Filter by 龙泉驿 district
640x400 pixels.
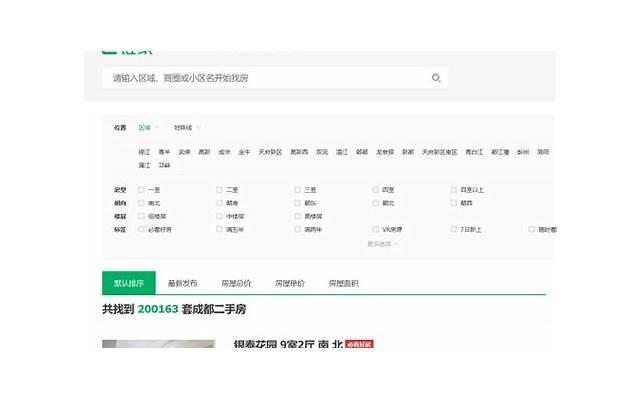pos(385,152)
